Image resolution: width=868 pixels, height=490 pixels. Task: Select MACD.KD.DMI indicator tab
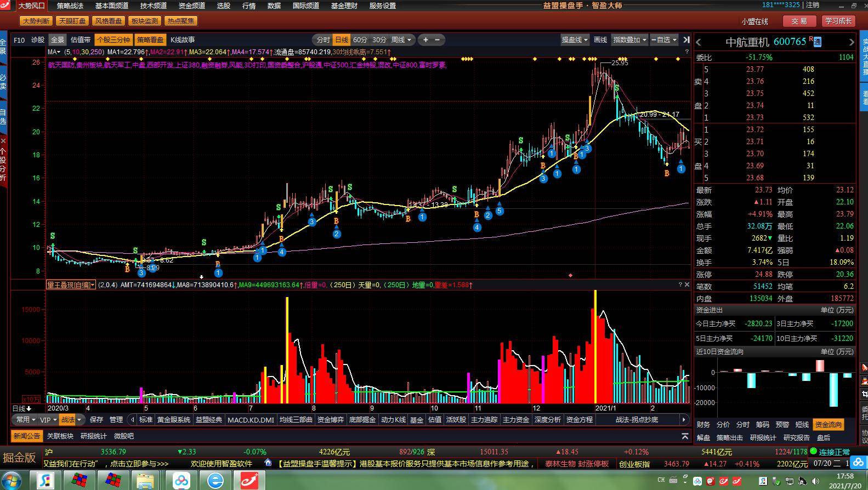coord(251,419)
